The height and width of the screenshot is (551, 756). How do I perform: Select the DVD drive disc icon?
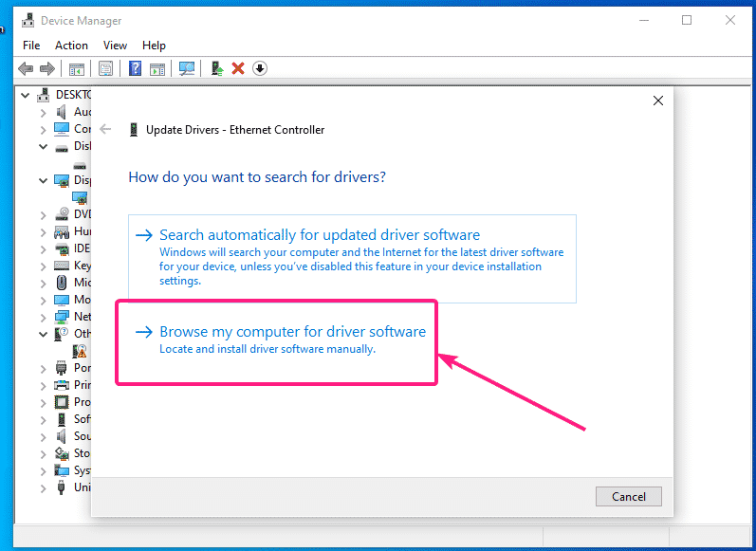click(62, 214)
